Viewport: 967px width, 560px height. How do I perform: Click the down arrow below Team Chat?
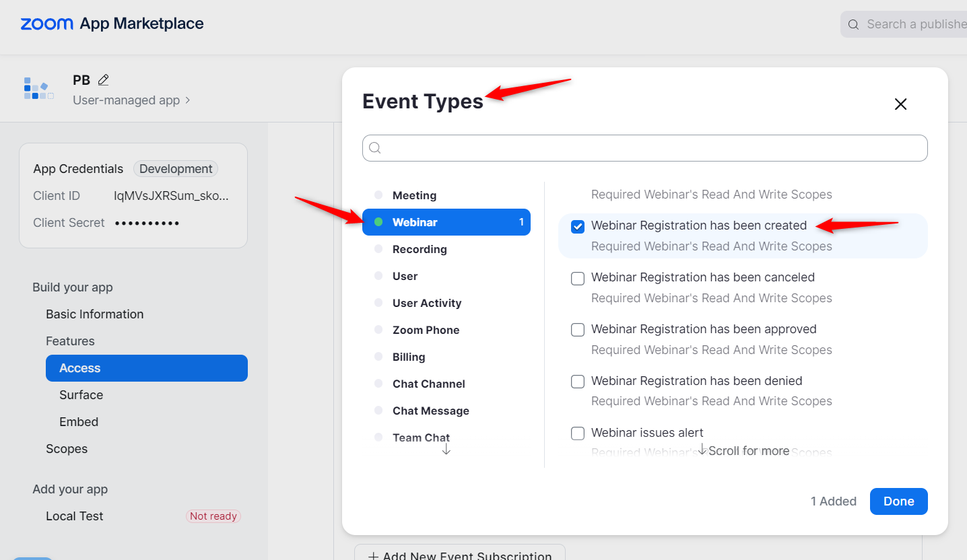[x=446, y=449]
